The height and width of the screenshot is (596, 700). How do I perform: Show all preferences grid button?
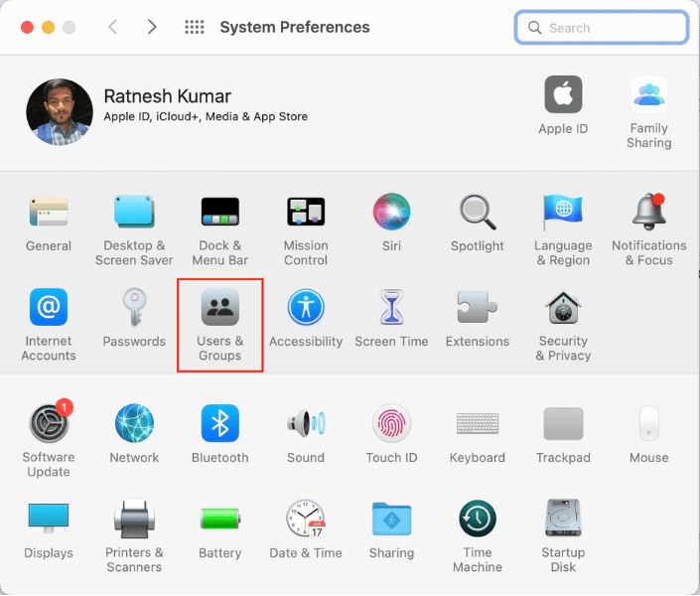195,27
